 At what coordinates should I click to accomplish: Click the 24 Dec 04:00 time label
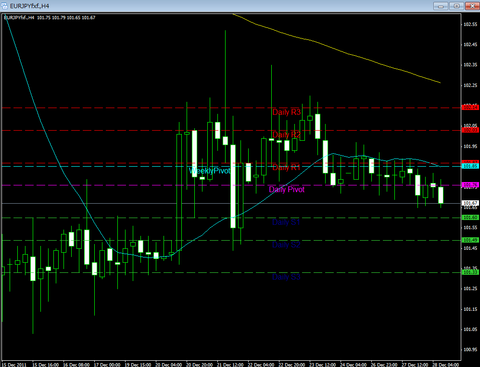tap(353, 364)
